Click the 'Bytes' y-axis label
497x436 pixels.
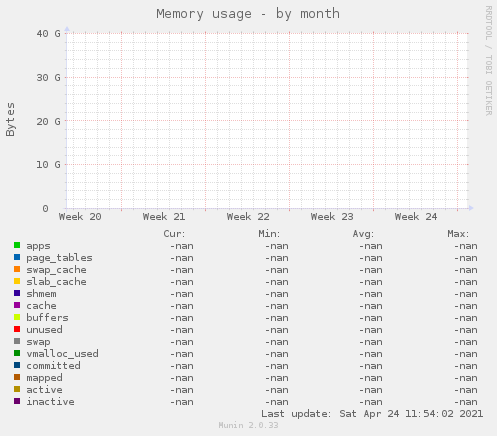11,119
